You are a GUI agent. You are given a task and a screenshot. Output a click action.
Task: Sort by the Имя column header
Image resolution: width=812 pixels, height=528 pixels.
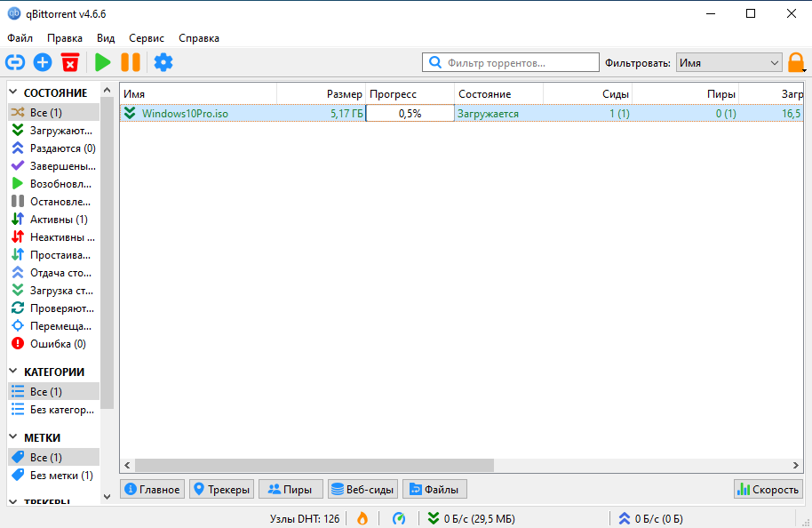point(198,94)
